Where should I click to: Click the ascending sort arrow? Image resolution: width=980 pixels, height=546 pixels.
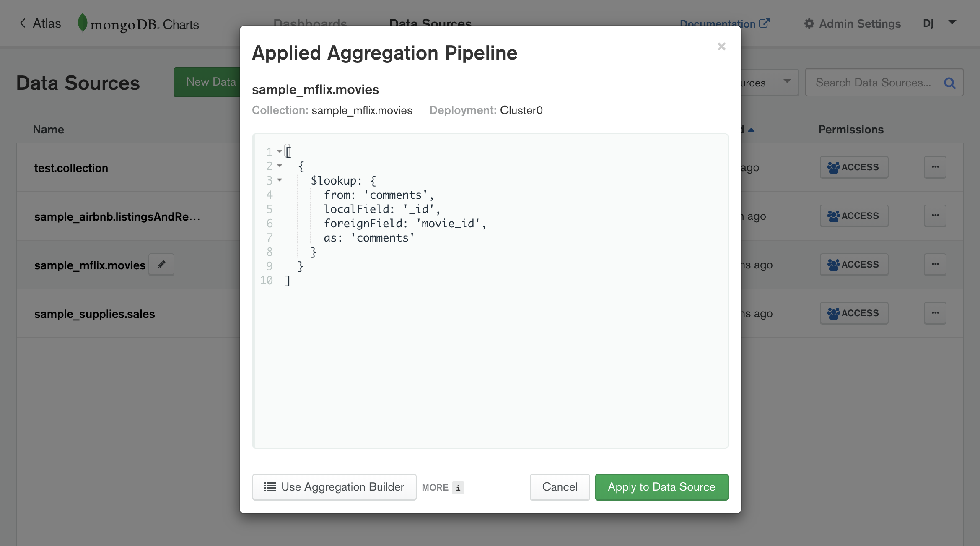click(x=751, y=130)
